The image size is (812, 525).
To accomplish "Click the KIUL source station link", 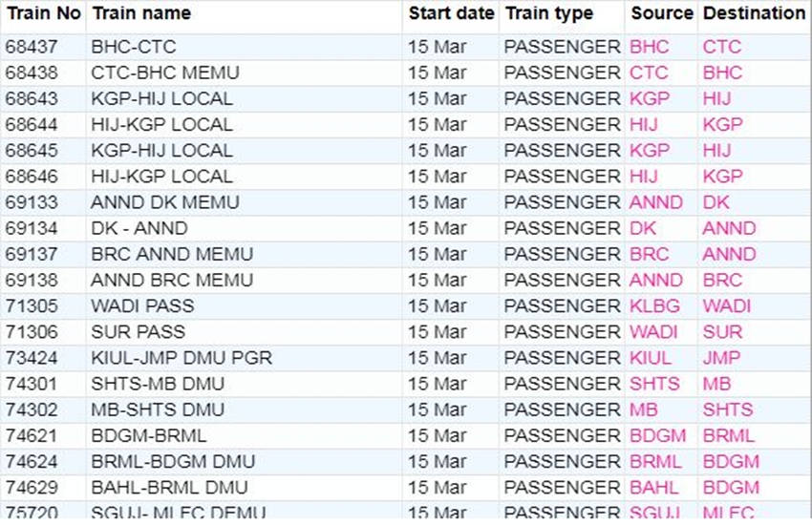I will pos(651,358).
